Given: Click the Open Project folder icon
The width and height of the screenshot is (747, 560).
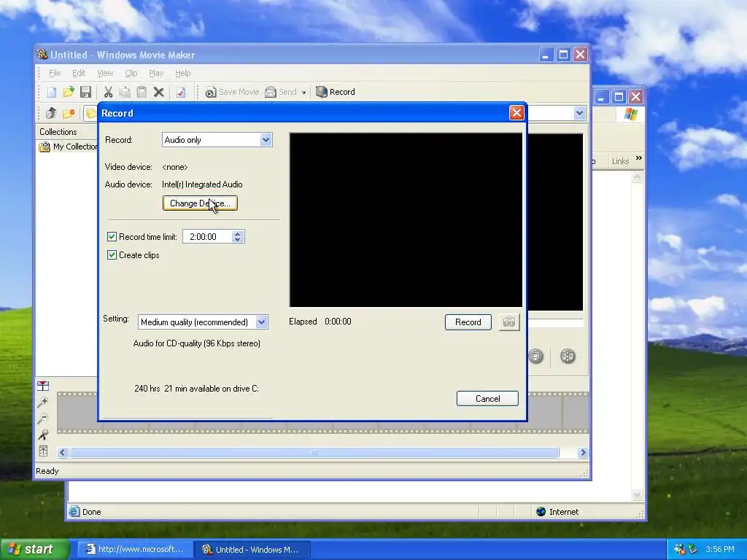Looking at the screenshot, I should coord(69,92).
